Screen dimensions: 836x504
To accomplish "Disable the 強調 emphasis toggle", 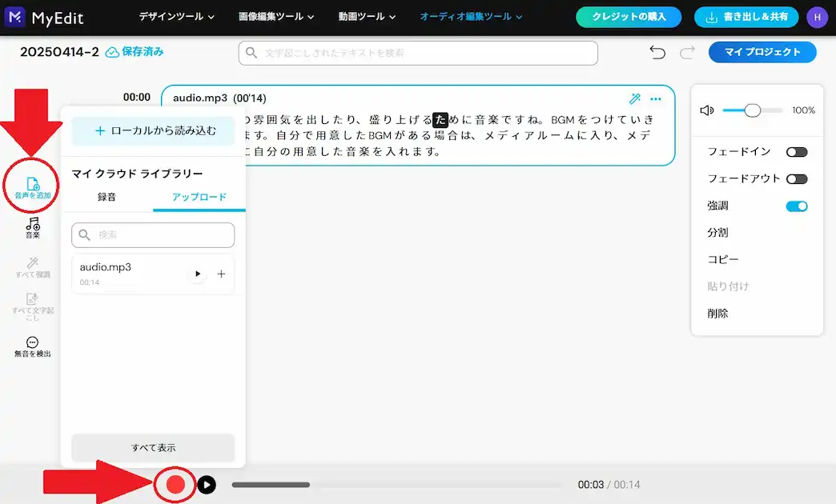I will 797,206.
